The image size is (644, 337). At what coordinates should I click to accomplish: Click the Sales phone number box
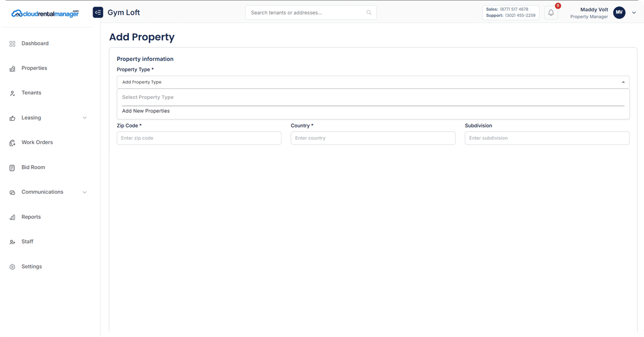pos(511,13)
